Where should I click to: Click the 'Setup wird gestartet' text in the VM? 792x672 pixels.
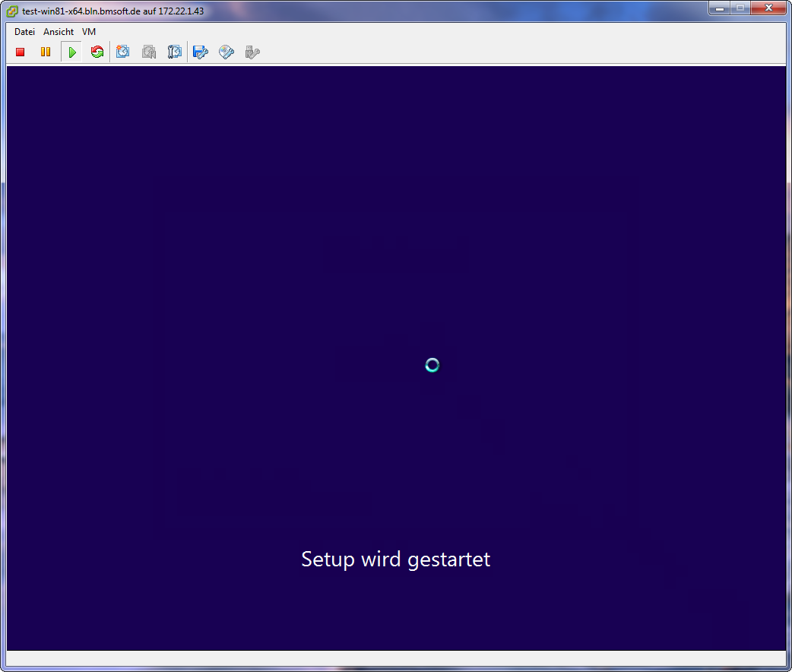tap(395, 559)
